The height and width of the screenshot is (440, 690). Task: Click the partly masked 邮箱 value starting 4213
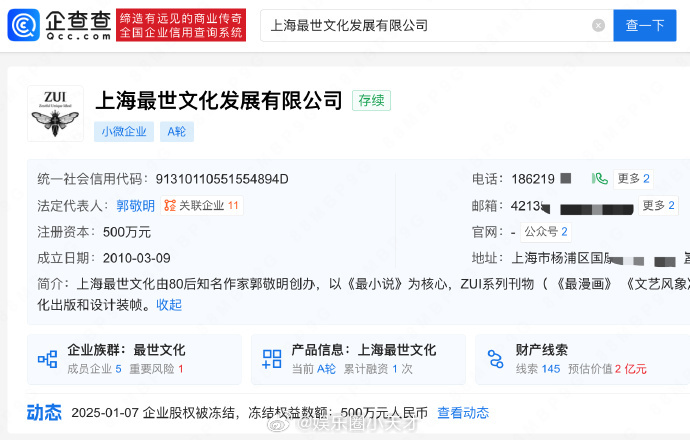click(x=572, y=206)
